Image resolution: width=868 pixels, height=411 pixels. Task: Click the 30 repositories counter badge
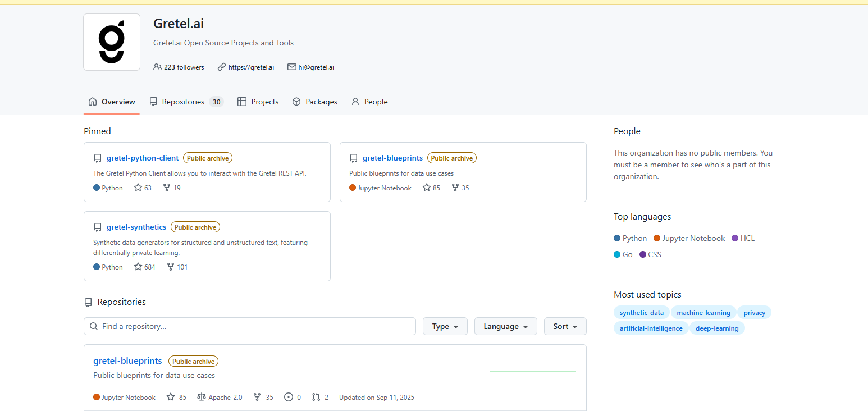(216, 102)
